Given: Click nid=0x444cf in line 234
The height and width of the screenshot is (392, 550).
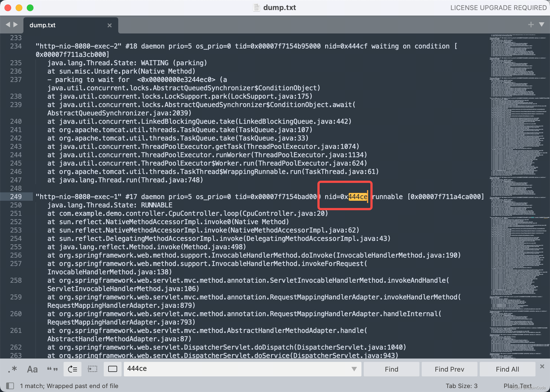Looking at the screenshot, I should 346,46.
